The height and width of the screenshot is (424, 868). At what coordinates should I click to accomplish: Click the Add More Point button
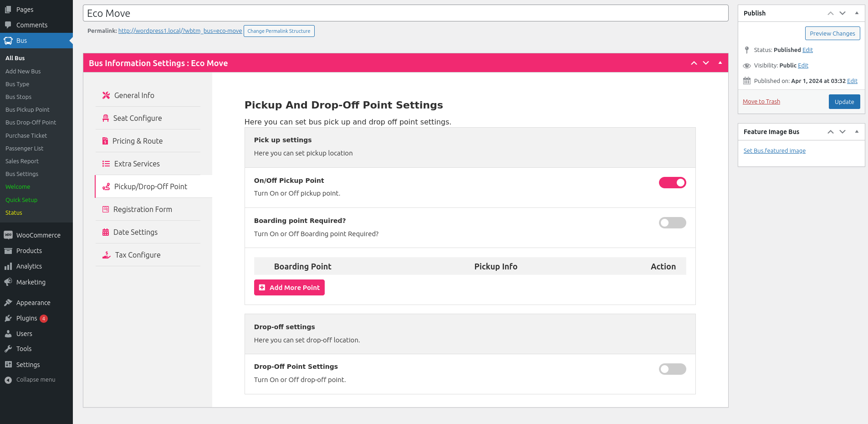coord(289,288)
